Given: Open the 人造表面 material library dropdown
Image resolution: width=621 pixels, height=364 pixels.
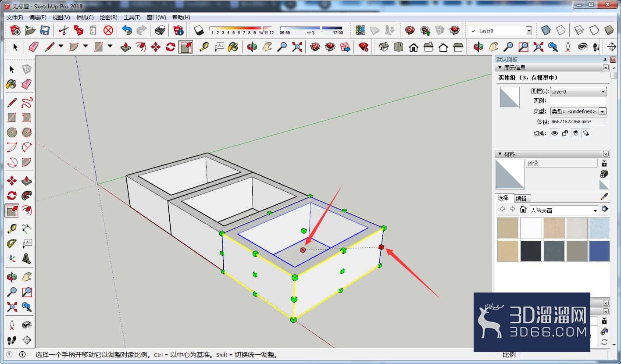Looking at the screenshot, I should (564, 211).
